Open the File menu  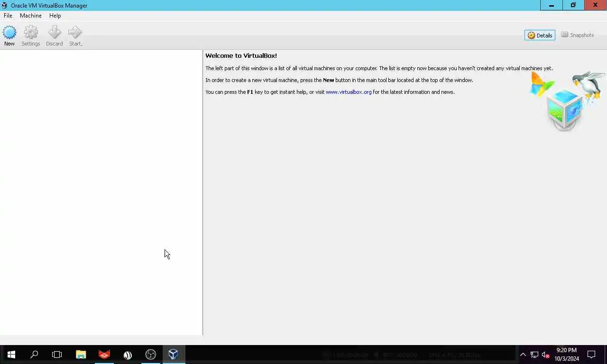[8, 16]
